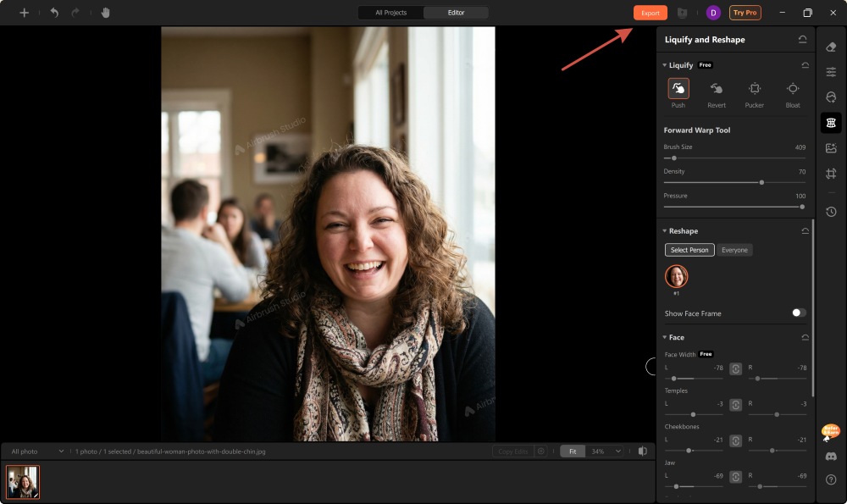Open the 34% zoom level dropdown

tap(605, 451)
